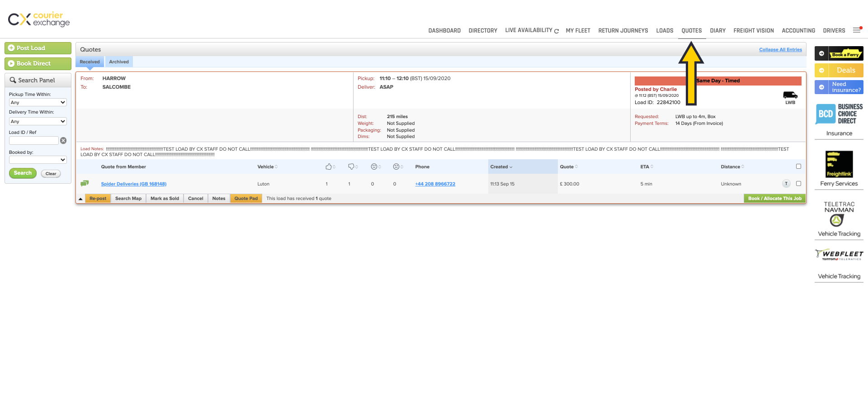Click the round T badge on quote row

[x=786, y=184]
